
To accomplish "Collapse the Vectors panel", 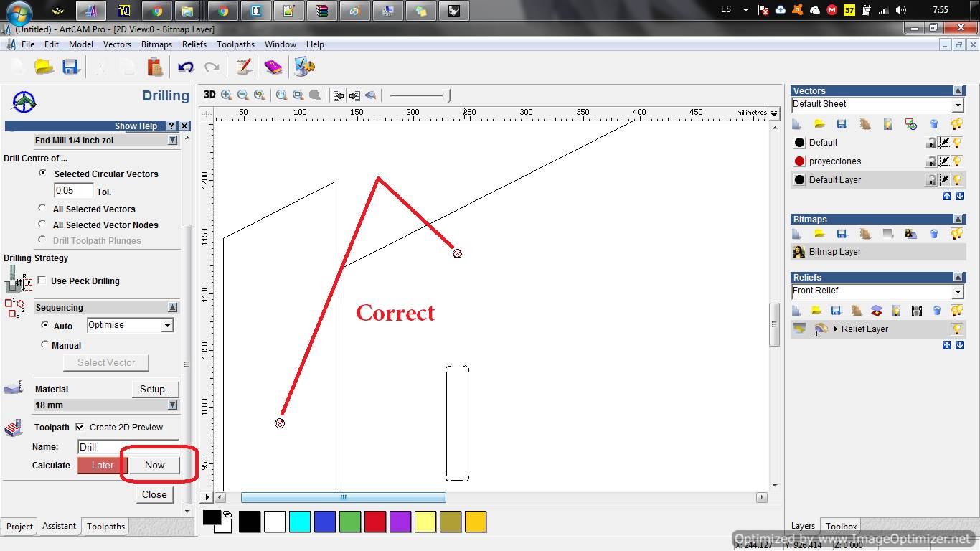I will click(958, 91).
